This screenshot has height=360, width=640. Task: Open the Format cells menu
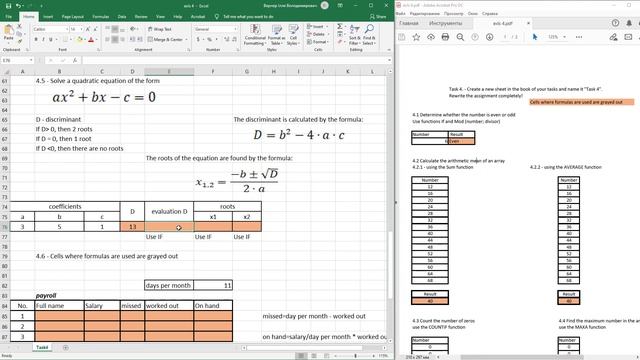point(317,42)
